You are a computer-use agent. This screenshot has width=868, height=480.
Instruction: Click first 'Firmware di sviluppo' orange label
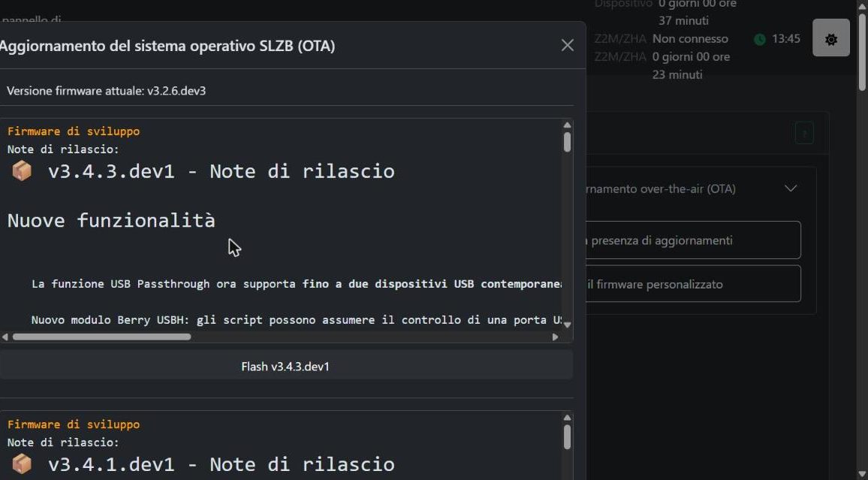pos(74,131)
